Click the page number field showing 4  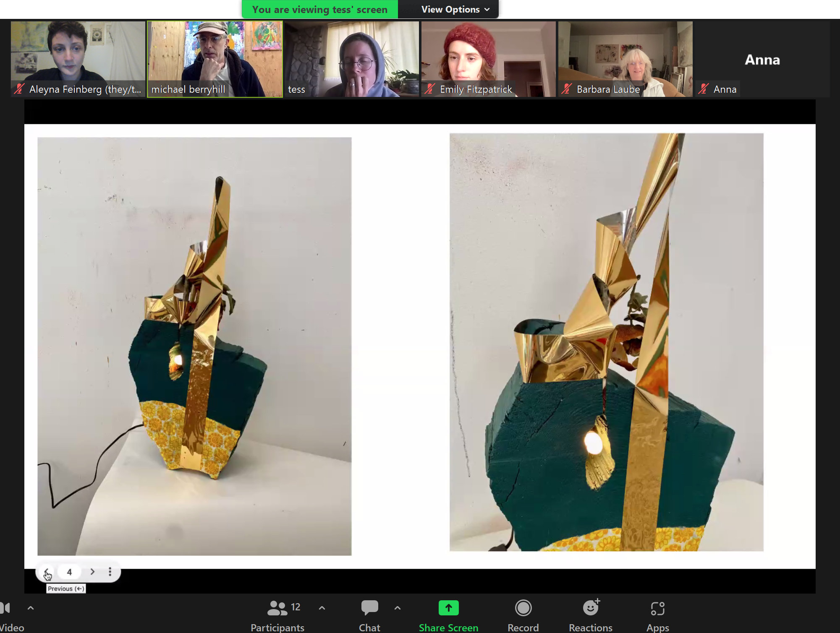point(69,572)
